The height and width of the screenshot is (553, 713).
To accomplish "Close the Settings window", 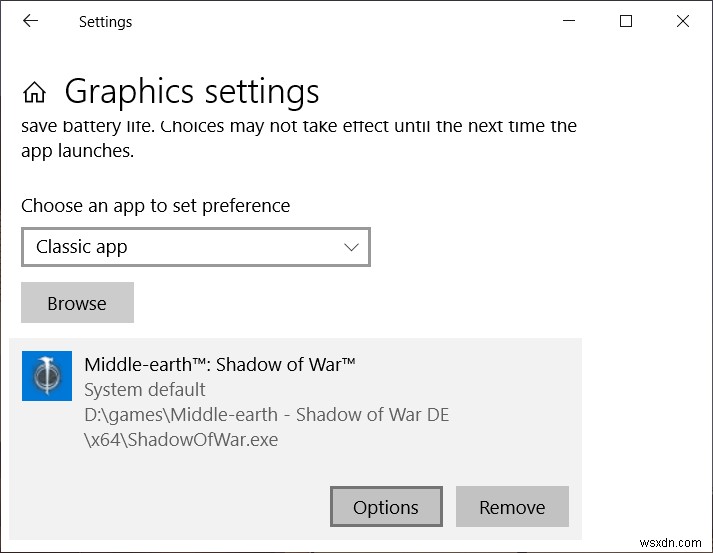I will click(x=683, y=21).
